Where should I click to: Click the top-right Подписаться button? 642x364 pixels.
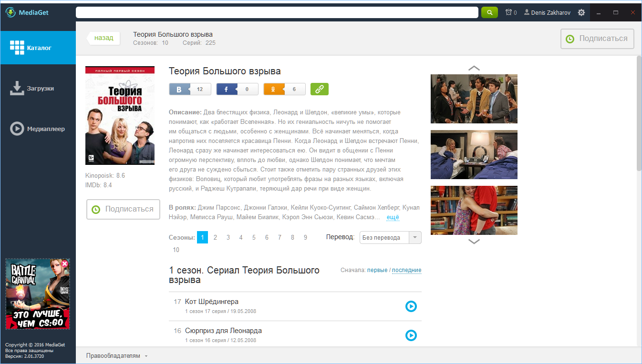pos(597,39)
